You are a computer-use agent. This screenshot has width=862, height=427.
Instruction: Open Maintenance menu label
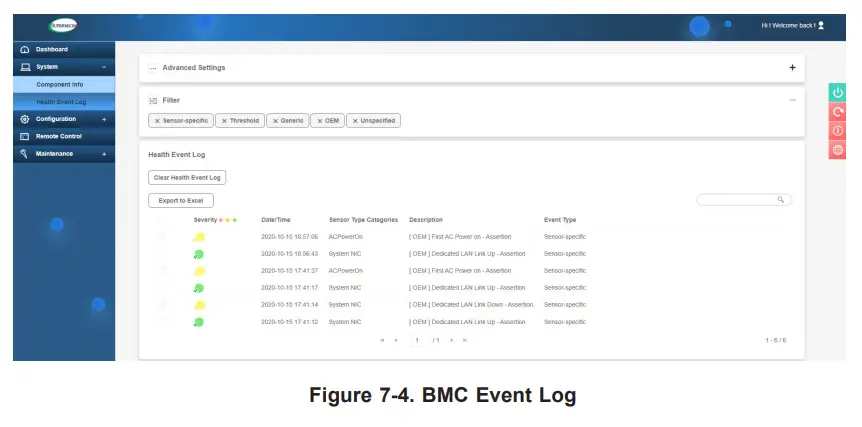(54, 154)
